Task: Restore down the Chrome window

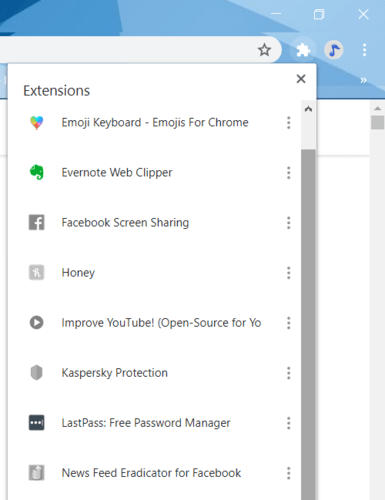Action: tap(319, 14)
